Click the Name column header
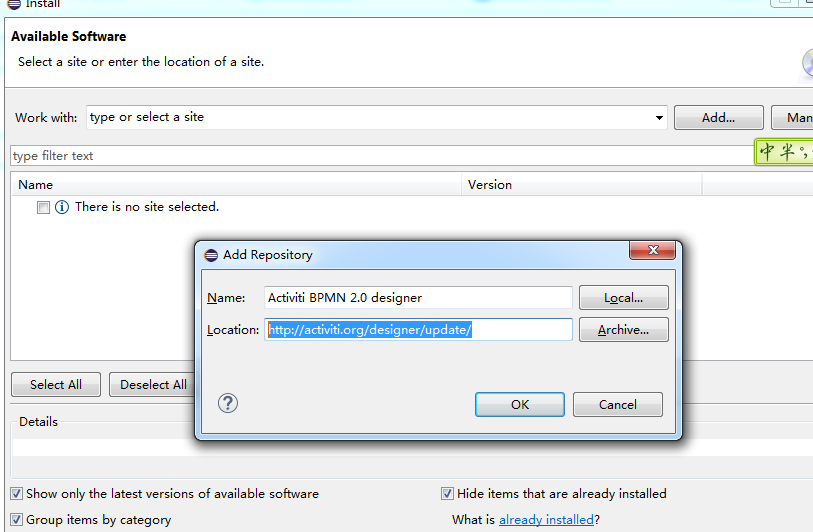The image size is (813, 532). [x=236, y=185]
